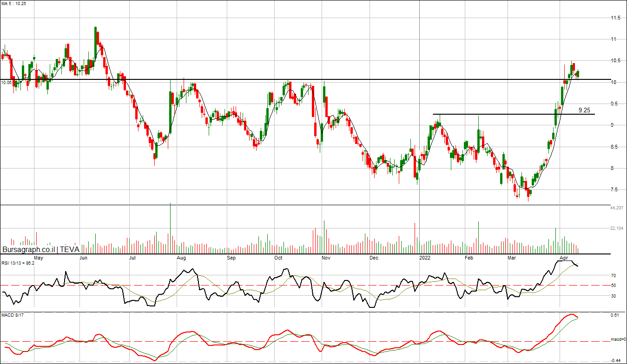The width and height of the screenshot is (627, 364).
Task: Select the Dec date axis label
Action: point(374,257)
